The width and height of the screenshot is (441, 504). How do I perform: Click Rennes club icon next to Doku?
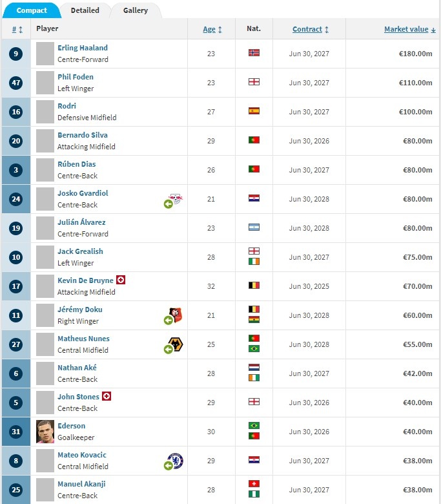(175, 315)
